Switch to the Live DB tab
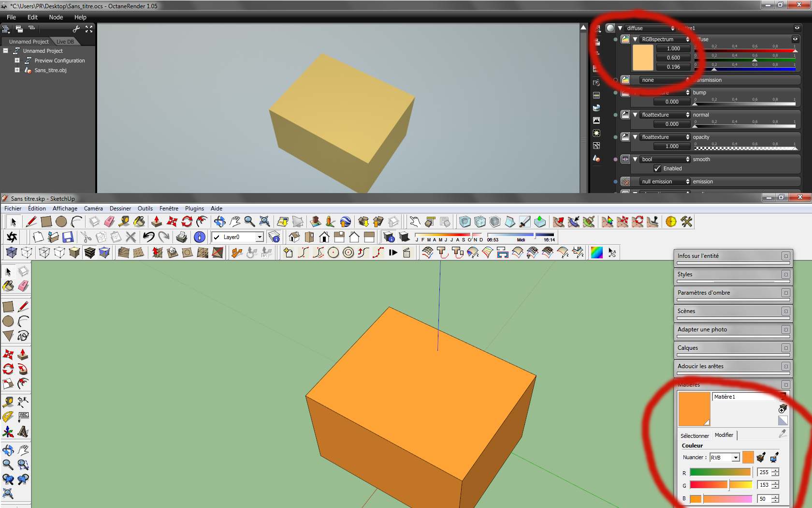Screen dimensions: 812x508 click(65, 42)
